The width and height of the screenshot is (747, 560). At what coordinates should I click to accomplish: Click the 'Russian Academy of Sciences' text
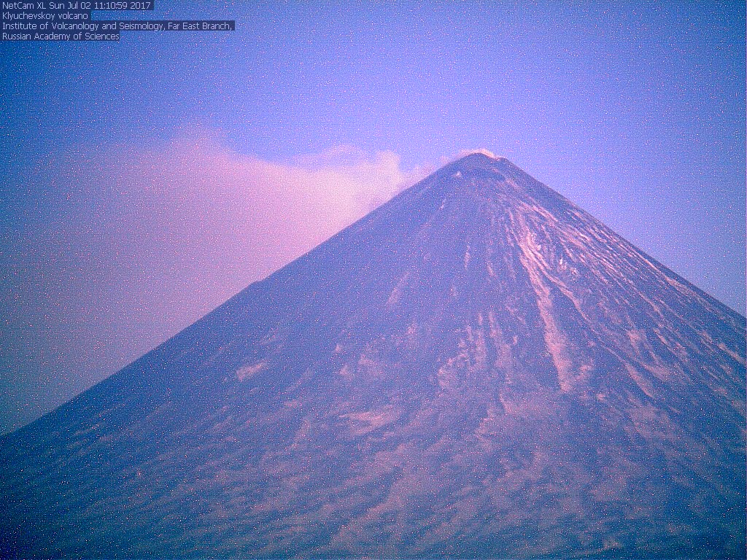click(61, 36)
